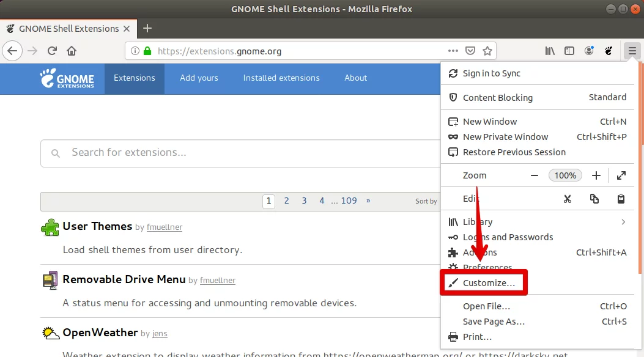Open the Firefox account toolbar icon
644x357 pixels.
(589, 51)
